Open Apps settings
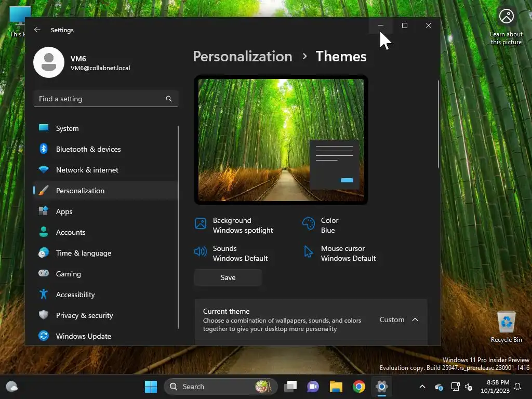This screenshot has width=532, height=399. 105,211
